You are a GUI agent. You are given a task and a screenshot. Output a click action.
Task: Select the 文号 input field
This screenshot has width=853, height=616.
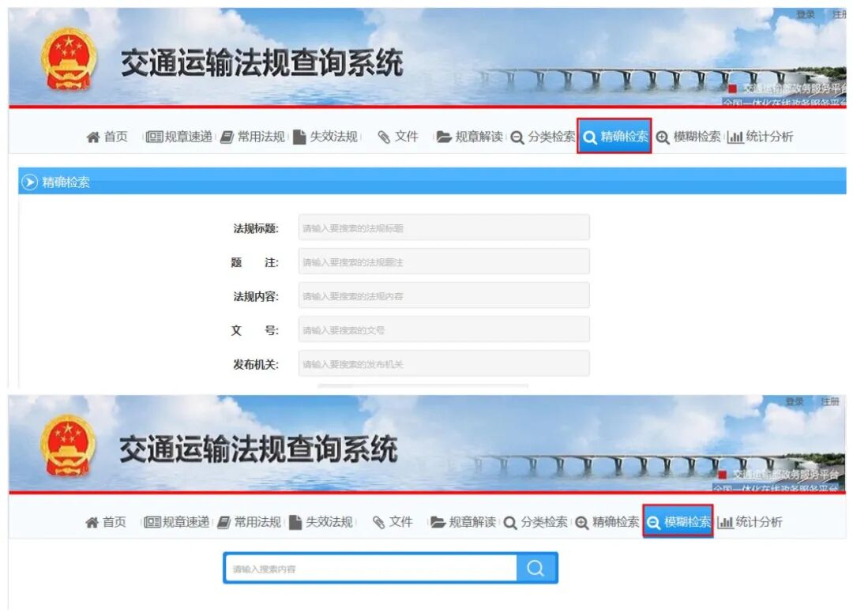pos(444,329)
